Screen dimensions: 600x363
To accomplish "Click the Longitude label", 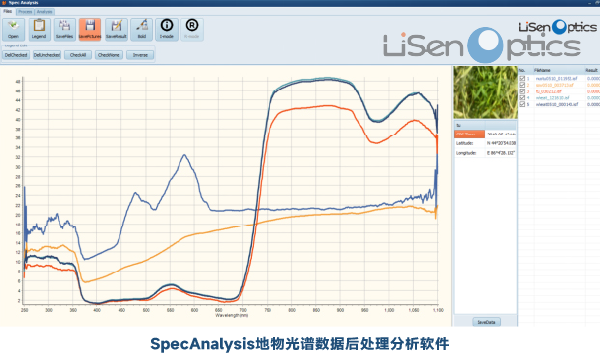I will 466,153.
